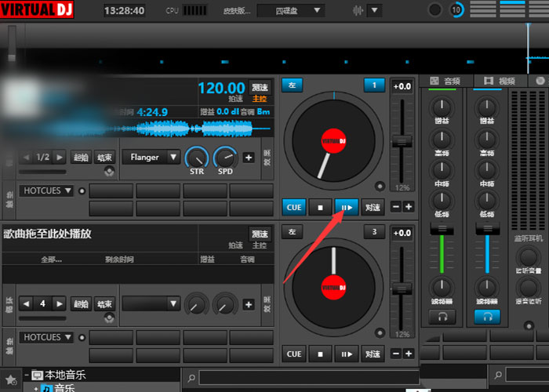Click the 混音监听 headphone mix knob

(x=528, y=288)
